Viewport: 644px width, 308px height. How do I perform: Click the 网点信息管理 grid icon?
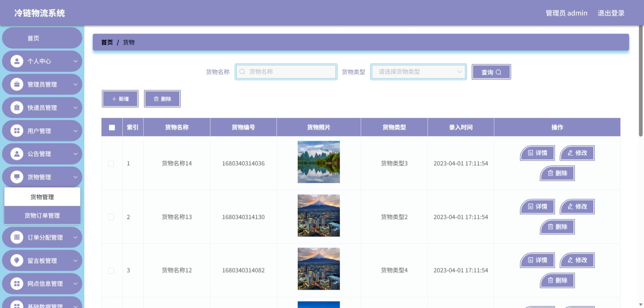coord(17,284)
